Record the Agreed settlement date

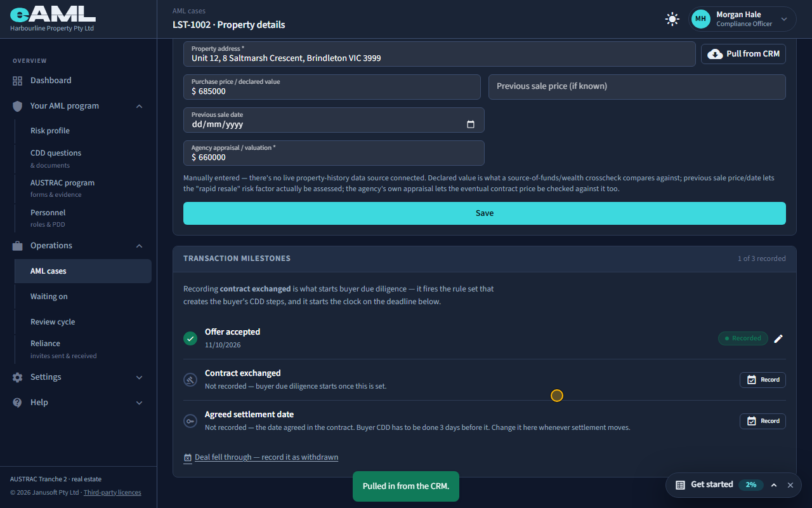click(x=763, y=421)
